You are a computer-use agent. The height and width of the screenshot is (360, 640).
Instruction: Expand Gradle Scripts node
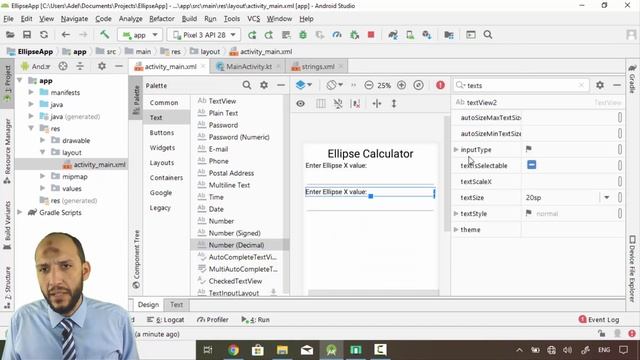click(19, 212)
